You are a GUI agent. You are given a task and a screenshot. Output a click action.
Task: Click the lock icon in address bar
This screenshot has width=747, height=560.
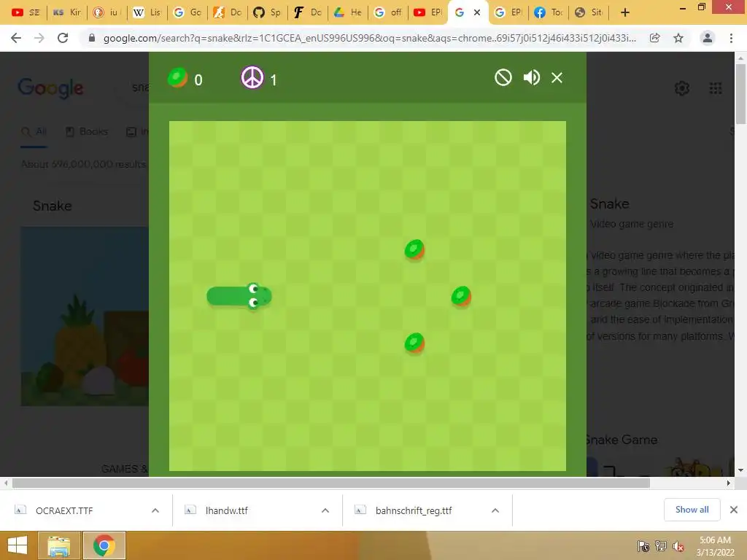tap(92, 38)
